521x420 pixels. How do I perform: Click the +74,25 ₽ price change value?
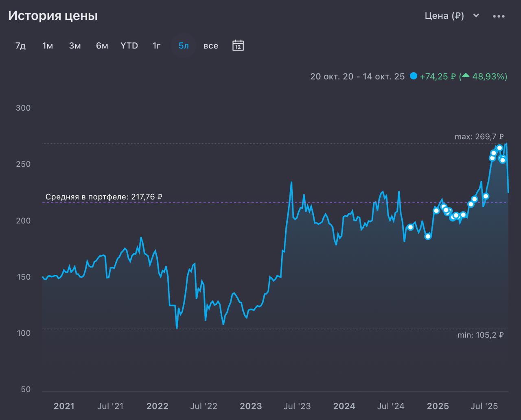(x=438, y=76)
